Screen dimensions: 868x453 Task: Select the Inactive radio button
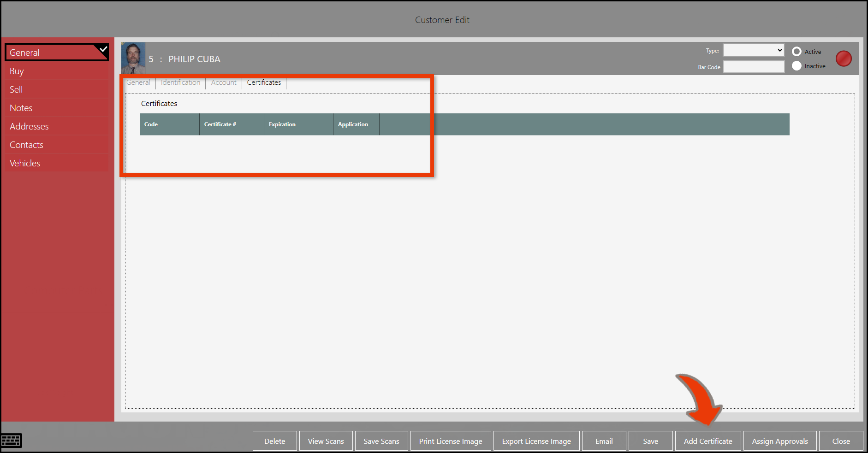(797, 66)
